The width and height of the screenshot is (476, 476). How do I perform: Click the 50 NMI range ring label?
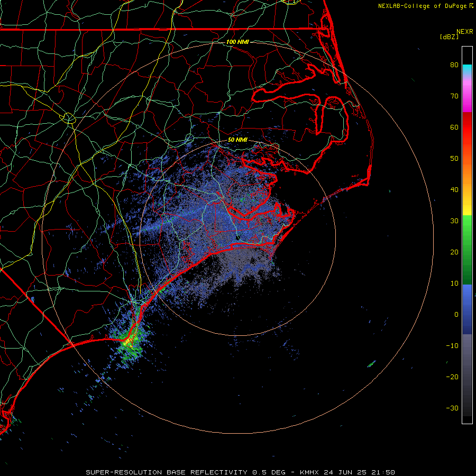237,140
